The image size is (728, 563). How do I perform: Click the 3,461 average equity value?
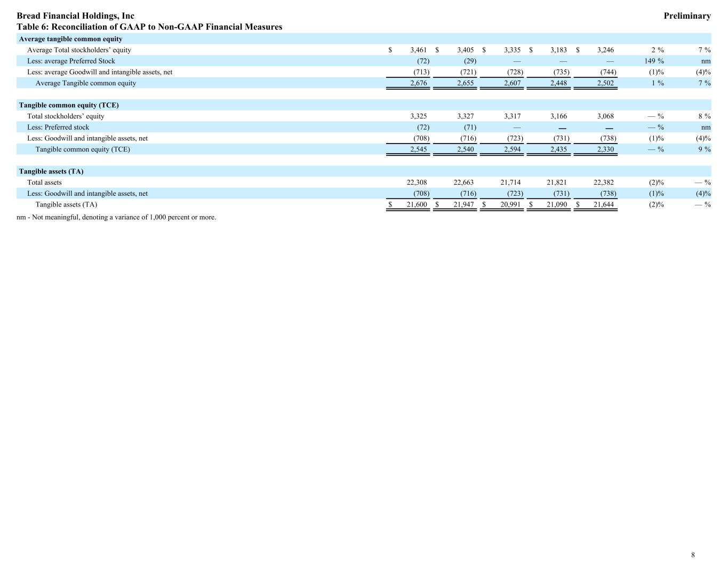tap(418, 50)
